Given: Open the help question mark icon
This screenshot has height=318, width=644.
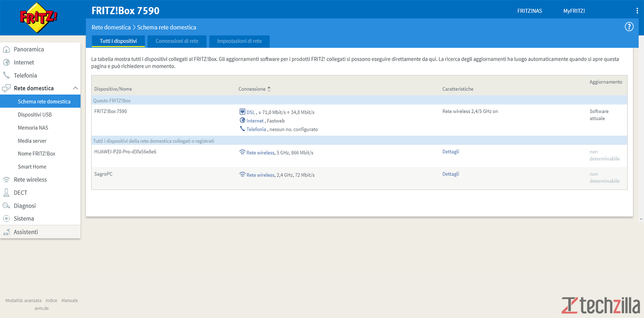Looking at the screenshot, I should pos(629,27).
